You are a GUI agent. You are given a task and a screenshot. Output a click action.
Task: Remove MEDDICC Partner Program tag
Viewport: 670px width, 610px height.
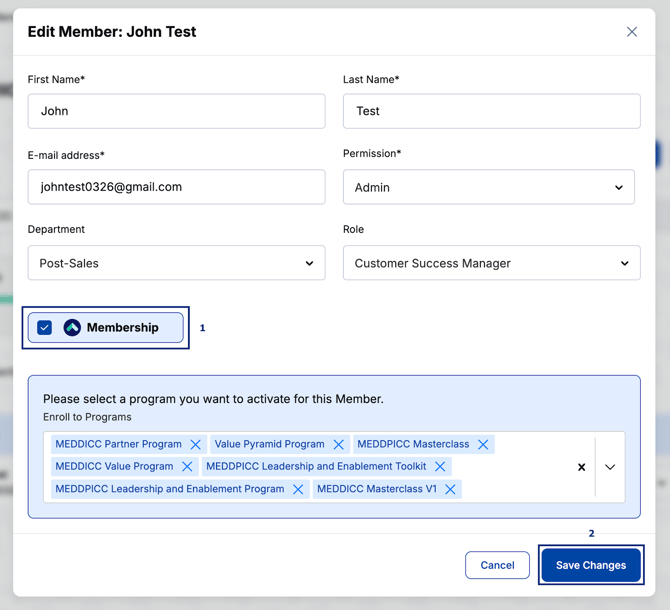pos(196,445)
